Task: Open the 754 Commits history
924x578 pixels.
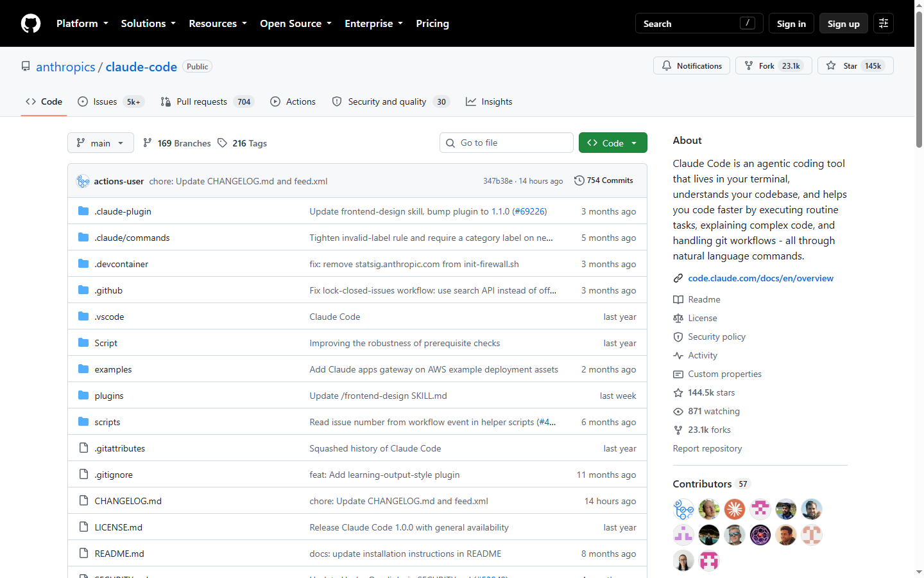Action: (603, 180)
